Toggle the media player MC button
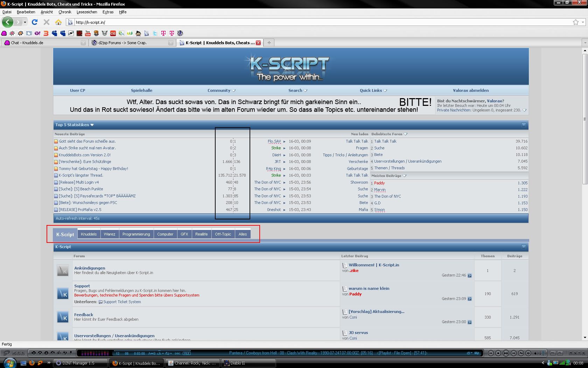The height and width of the screenshot is (368, 588). 553,353
